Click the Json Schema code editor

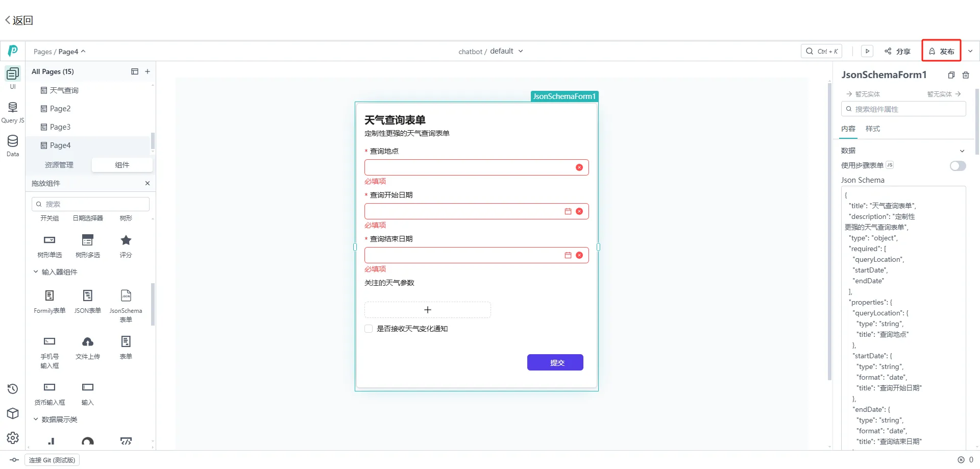[903, 318]
